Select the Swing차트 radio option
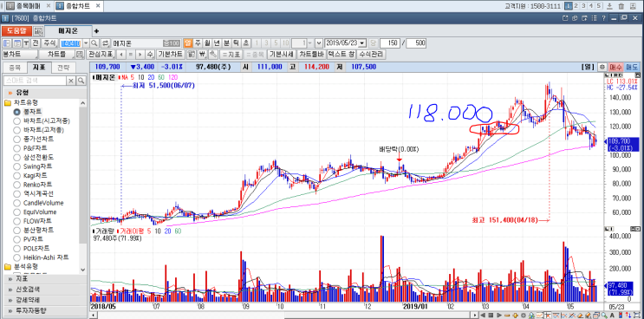 pos(16,166)
